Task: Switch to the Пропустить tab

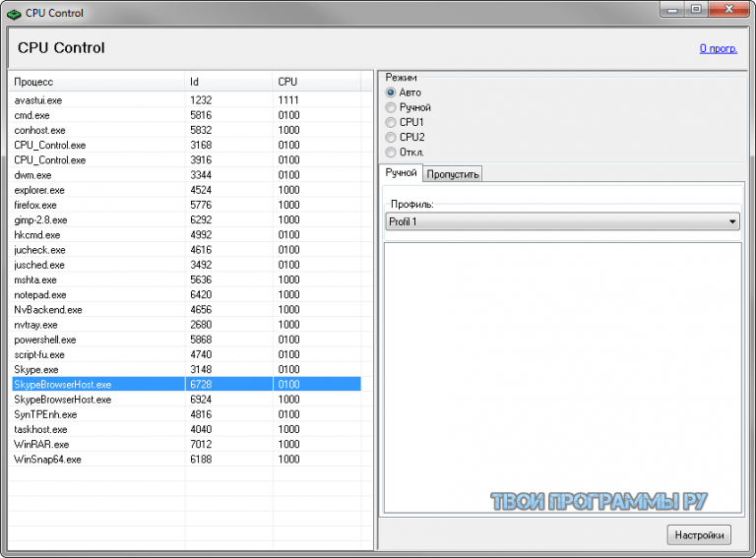Action: (x=452, y=174)
